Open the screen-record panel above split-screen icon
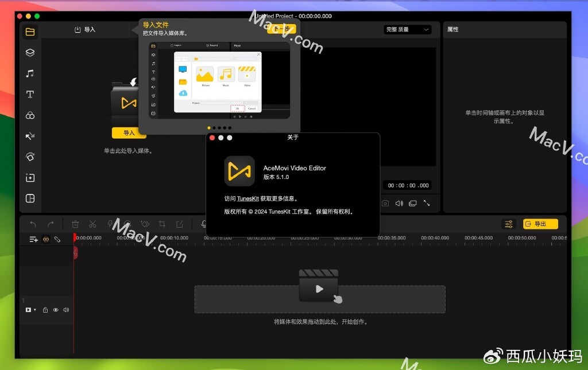Screen dimensions: 588x370 30,177
